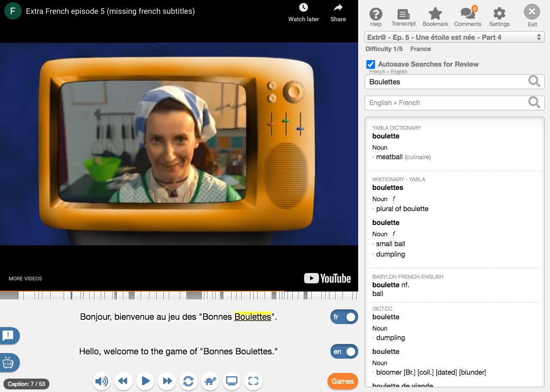Viewport: 550px width, 392px height.
Task: Click the volume speaker icon
Action: coord(102,381)
